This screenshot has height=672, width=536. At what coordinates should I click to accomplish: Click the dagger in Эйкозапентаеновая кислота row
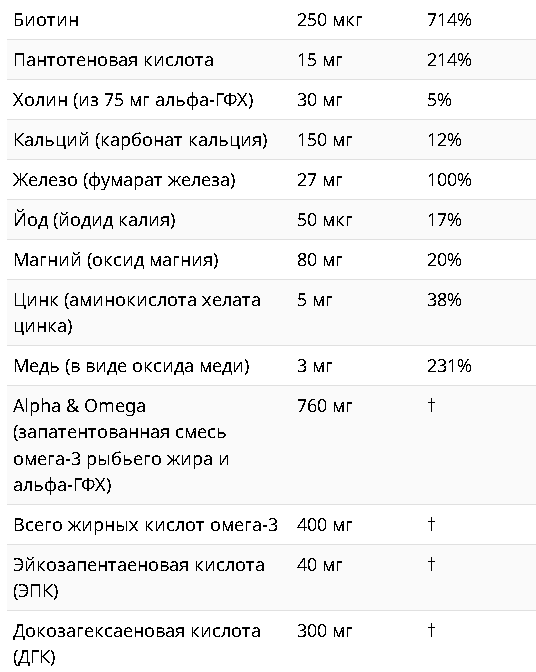(x=431, y=564)
